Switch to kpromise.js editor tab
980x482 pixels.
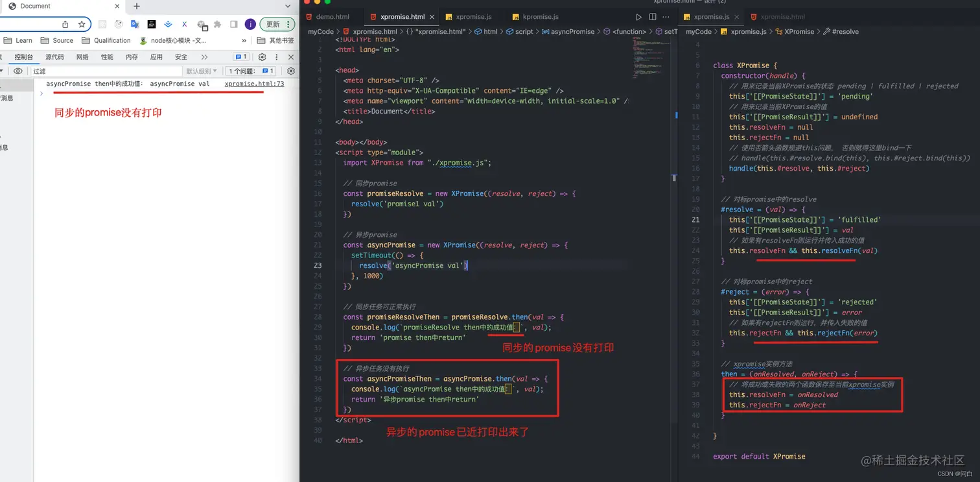(x=535, y=17)
